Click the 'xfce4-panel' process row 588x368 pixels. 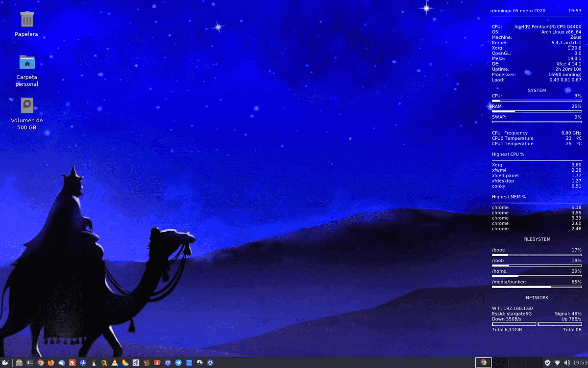(537, 176)
